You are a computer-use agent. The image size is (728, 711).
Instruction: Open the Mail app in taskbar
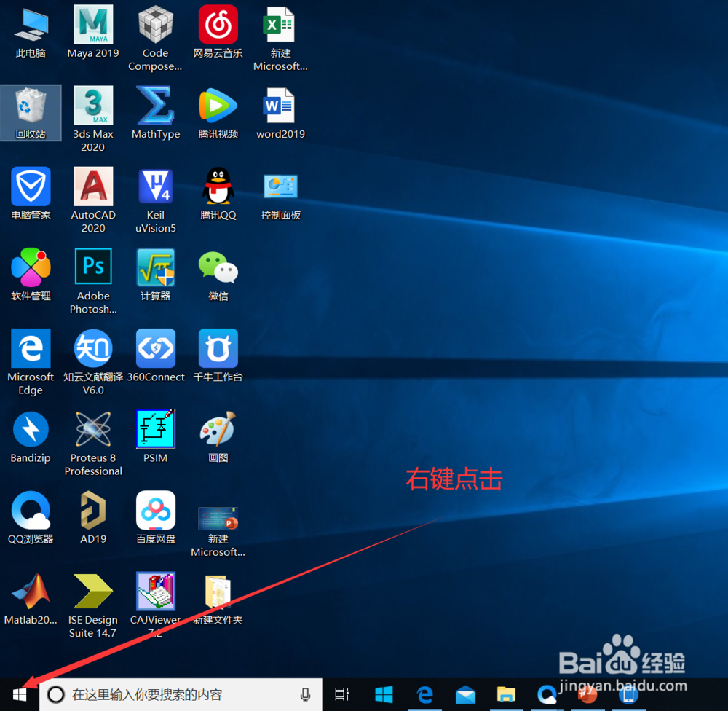coord(465,696)
